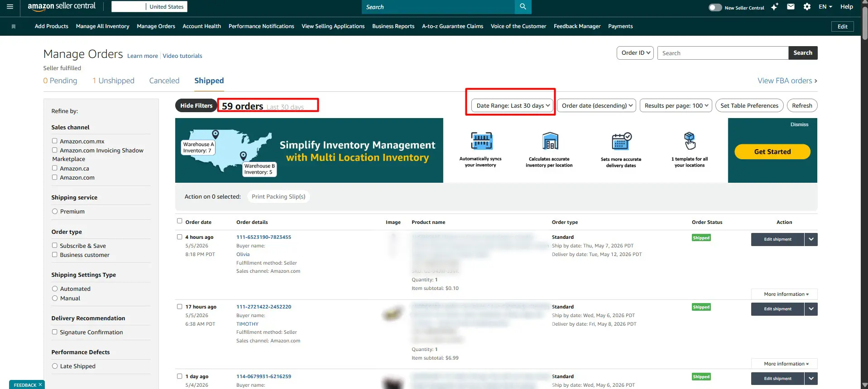
Task: Tick the checkbox for order 111-2721422-2452220
Action: pyautogui.click(x=179, y=306)
